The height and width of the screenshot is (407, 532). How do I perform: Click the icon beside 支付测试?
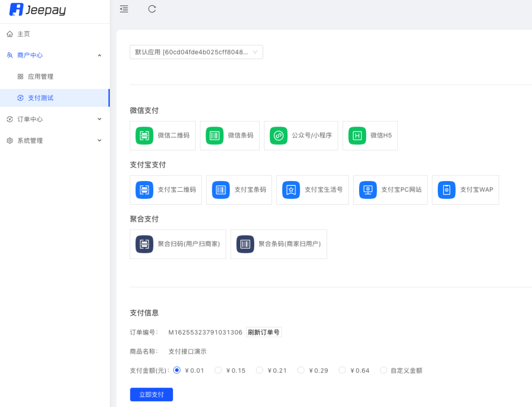(x=21, y=98)
